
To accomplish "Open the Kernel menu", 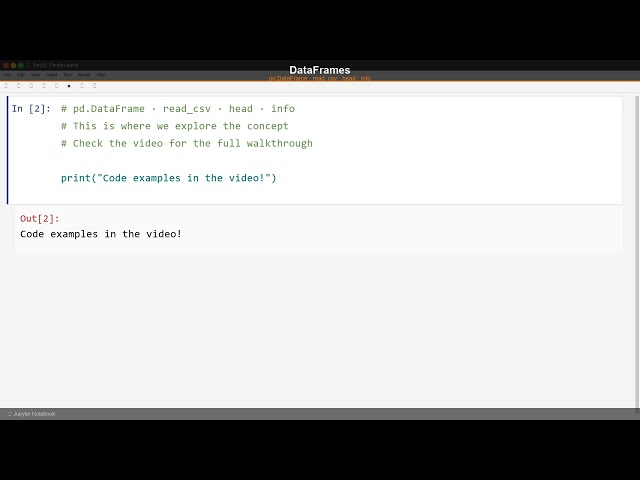I will (84, 75).
